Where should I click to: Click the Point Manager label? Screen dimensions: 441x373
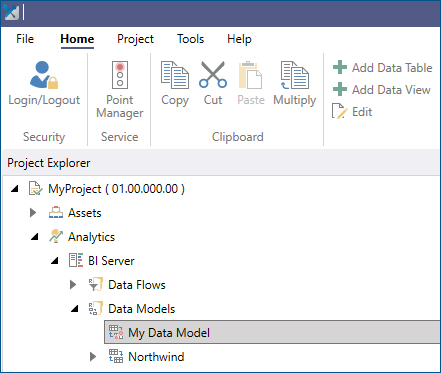point(120,106)
